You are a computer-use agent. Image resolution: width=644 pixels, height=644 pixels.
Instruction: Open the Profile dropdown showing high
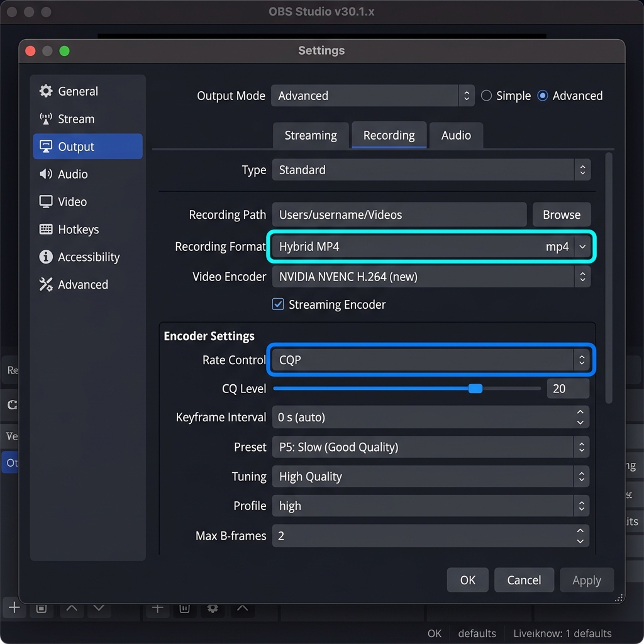tap(430, 506)
